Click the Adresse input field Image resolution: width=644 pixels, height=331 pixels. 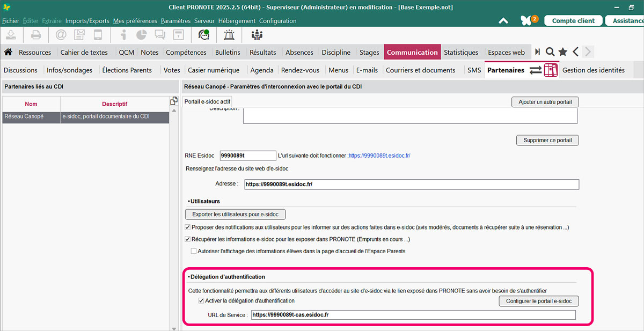(411, 184)
